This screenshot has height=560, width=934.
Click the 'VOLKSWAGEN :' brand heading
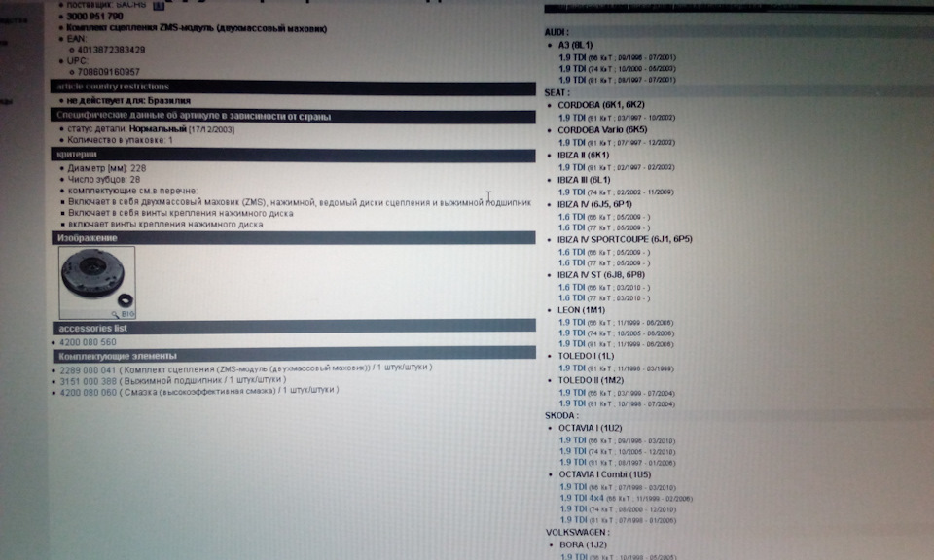578,533
